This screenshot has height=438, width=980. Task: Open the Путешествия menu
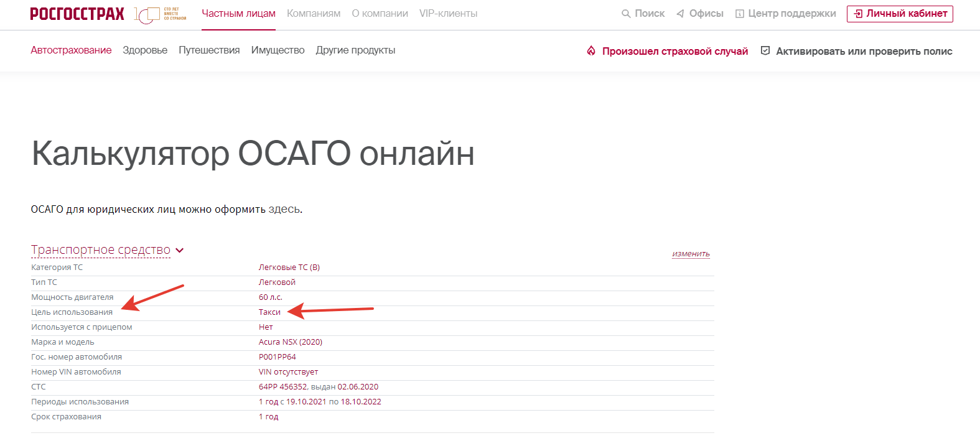[209, 50]
